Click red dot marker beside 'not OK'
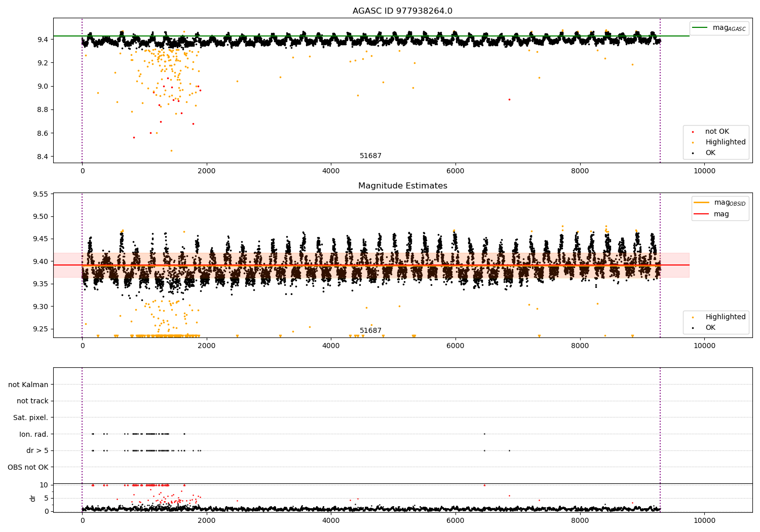The image size is (760, 532). (693, 132)
